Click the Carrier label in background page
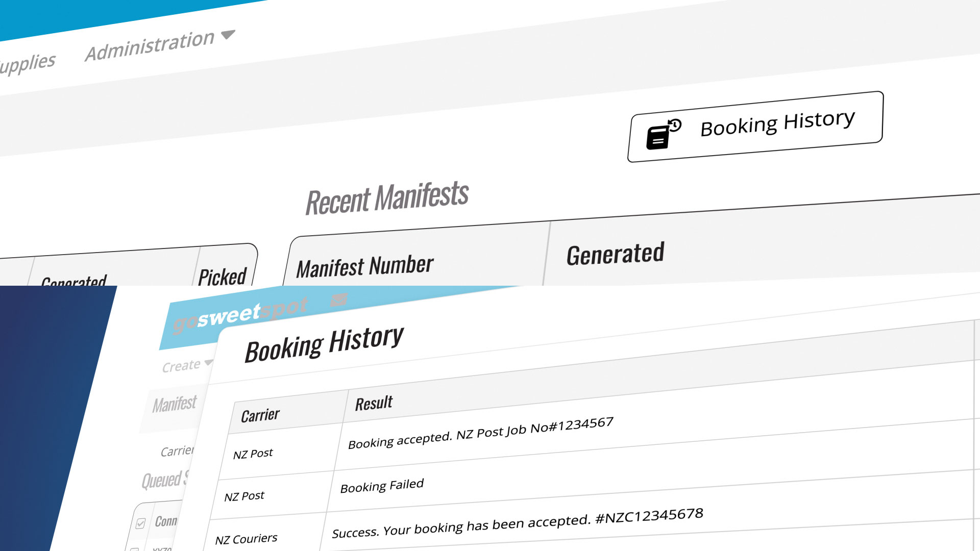The image size is (980, 551). pos(177,452)
